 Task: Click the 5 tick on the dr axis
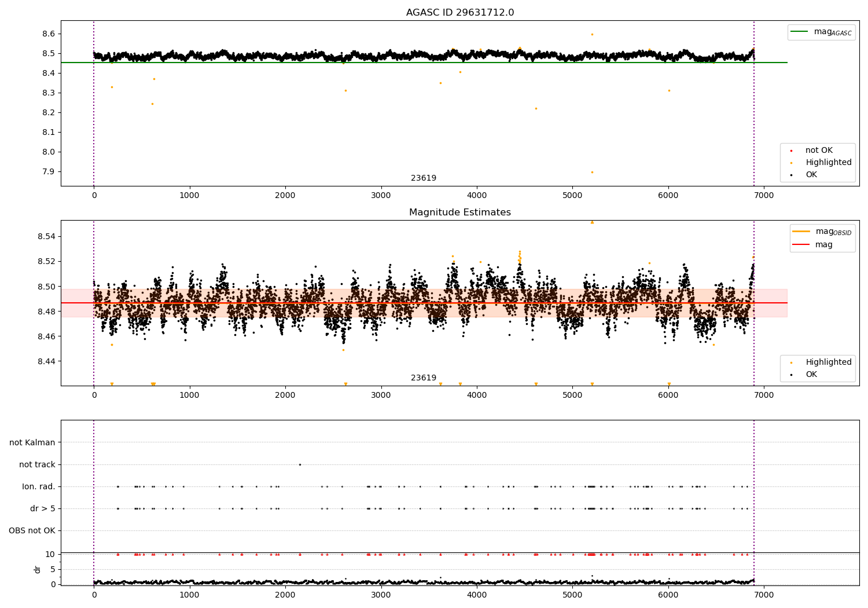[53, 570]
